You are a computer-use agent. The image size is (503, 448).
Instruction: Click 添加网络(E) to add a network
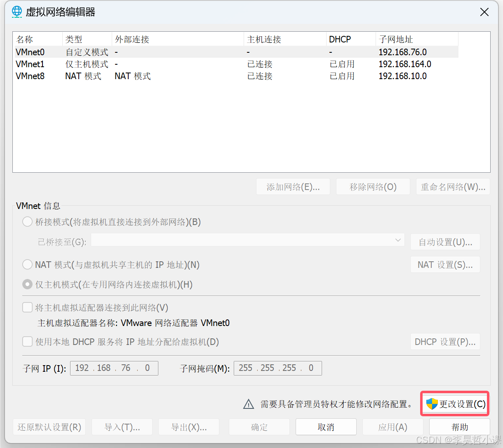(293, 186)
